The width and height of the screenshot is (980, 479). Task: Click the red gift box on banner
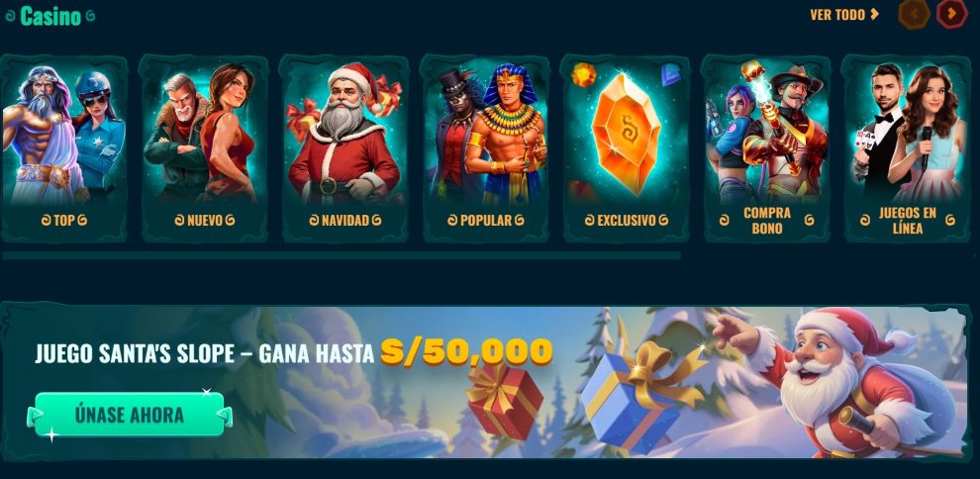[505, 400]
